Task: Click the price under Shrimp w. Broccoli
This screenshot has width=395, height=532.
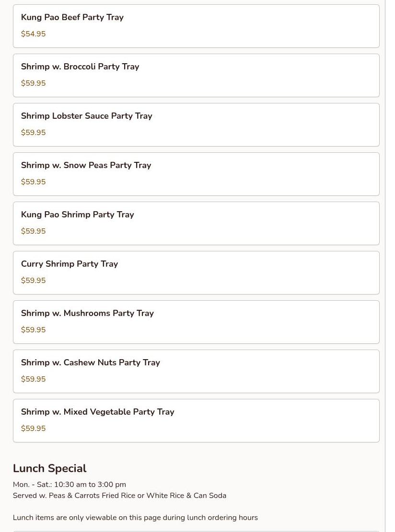Action: (33, 83)
